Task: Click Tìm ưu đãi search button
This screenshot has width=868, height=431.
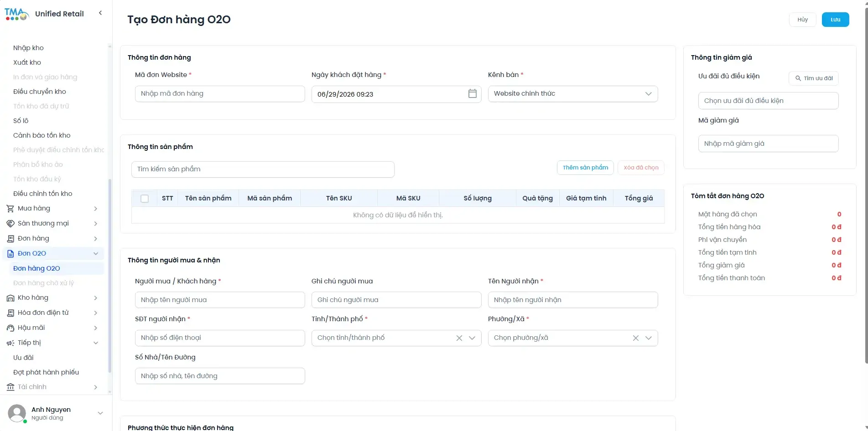Action: [814, 78]
